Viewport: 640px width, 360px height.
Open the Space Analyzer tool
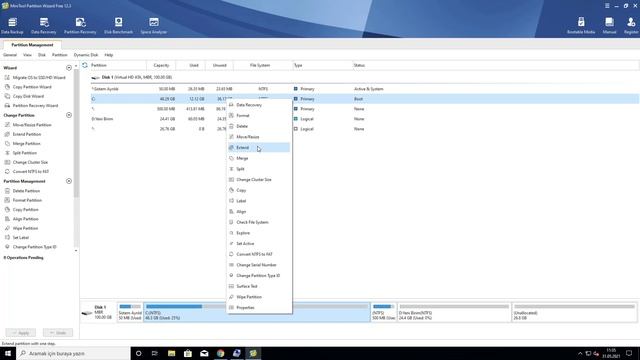tap(154, 26)
